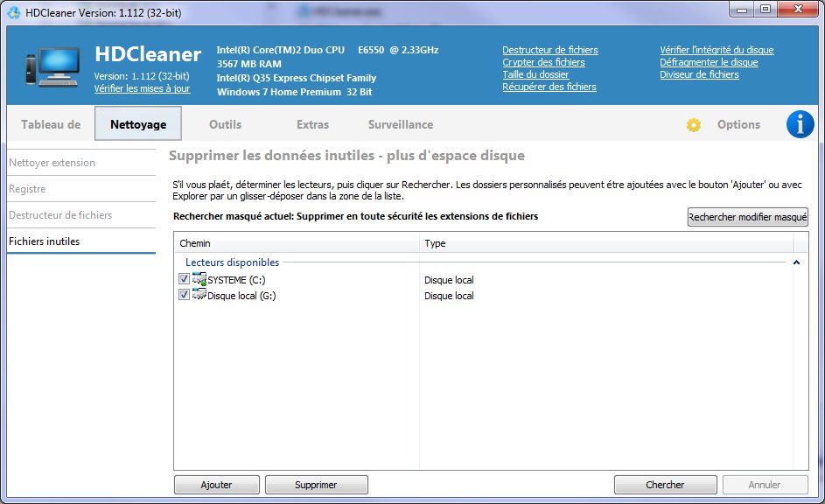Click the Disque local (G:) drive icon
Viewport: 825px width, 504px height.
tap(199, 295)
